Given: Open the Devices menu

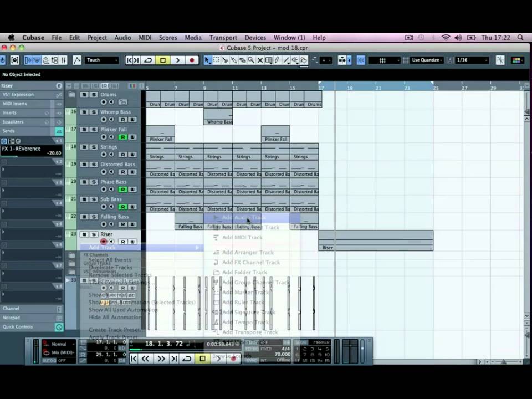Looking at the screenshot, I should (x=255, y=38).
